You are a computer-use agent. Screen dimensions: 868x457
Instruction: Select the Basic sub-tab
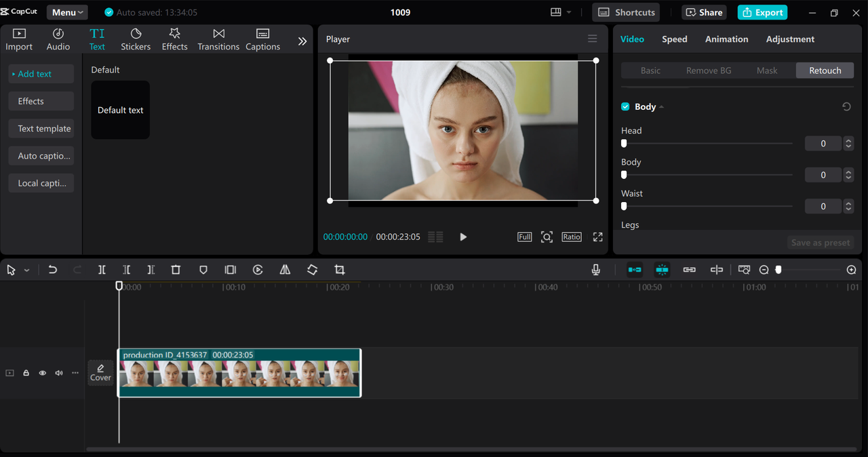pyautogui.click(x=650, y=71)
